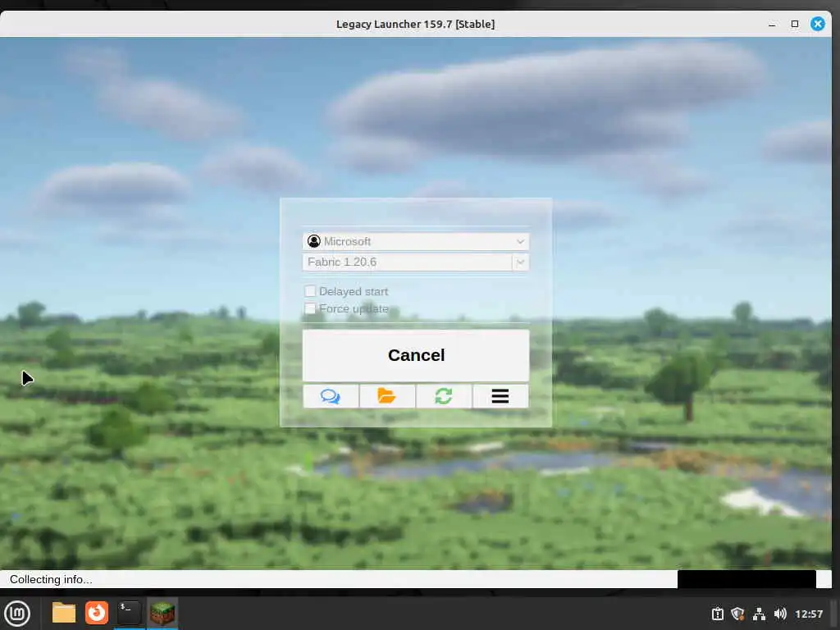Maximize the Legacy Launcher window
The height and width of the screenshot is (630, 840).
(795, 24)
